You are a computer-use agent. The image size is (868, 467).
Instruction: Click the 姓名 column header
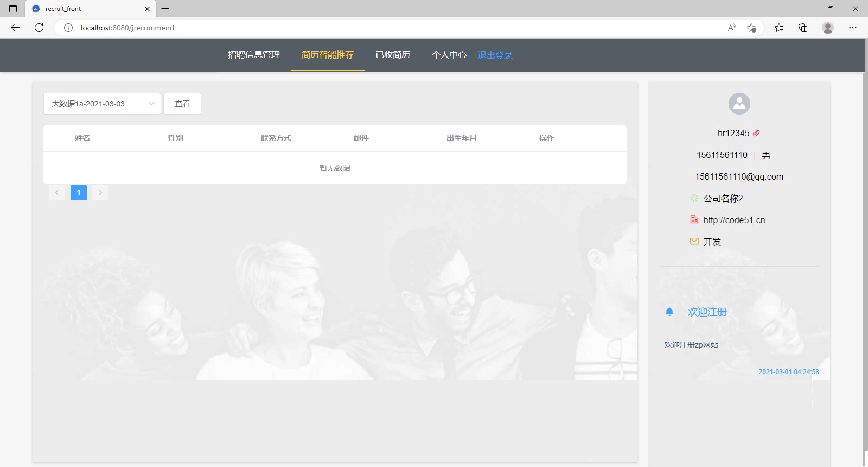(82, 138)
